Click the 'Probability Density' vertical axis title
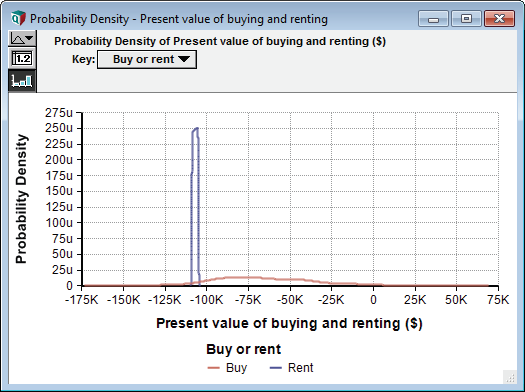The image size is (525, 392). click(x=21, y=199)
